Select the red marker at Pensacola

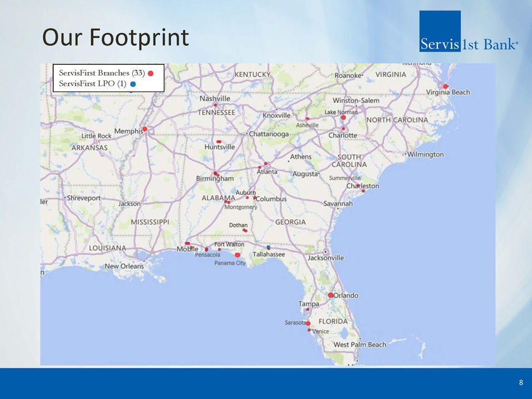(x=207, y=249)
